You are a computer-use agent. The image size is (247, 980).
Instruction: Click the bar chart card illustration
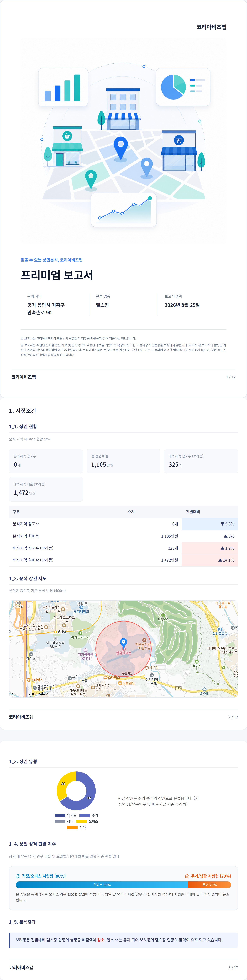63,87
